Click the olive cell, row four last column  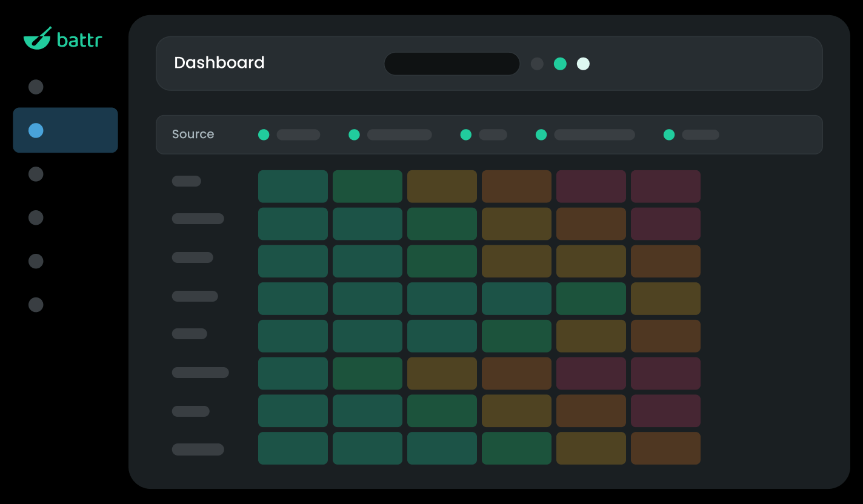(665, 299)
